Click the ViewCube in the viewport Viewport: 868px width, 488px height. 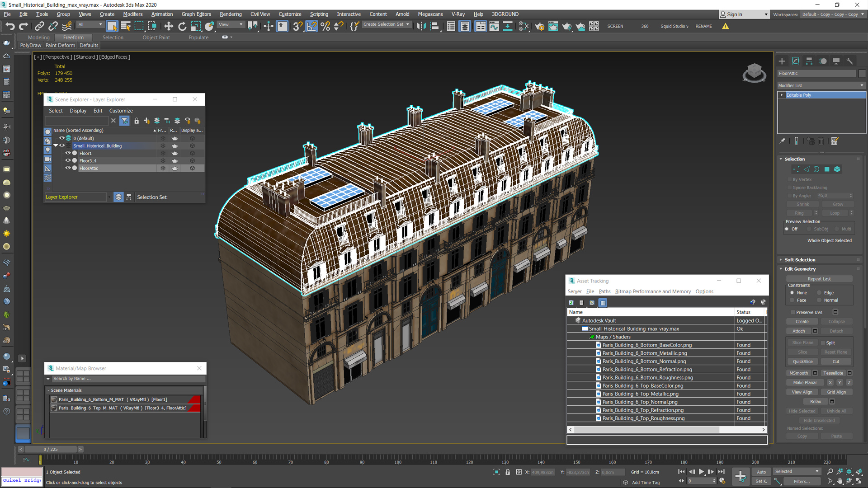tap(754, 73)
